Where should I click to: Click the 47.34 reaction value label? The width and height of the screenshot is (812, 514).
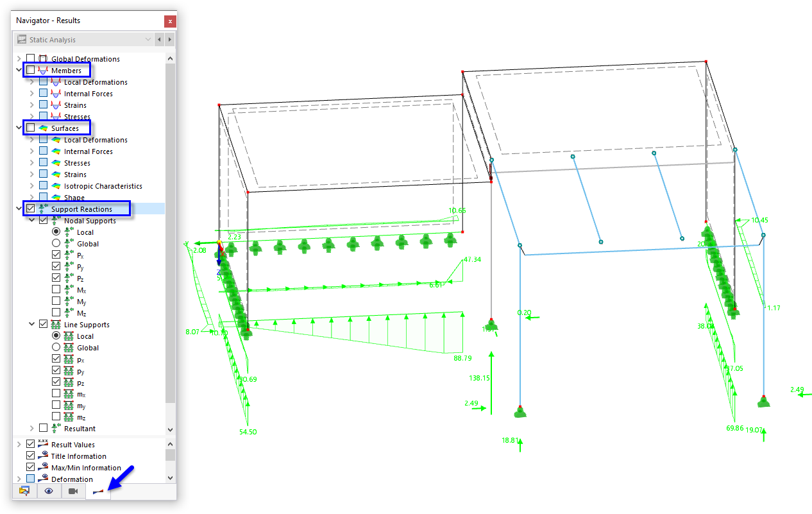472,260
